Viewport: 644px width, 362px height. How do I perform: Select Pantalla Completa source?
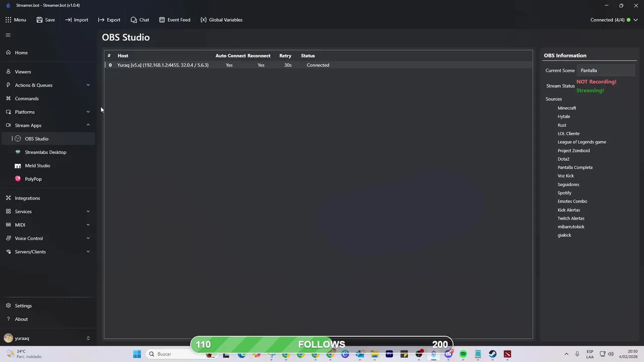pos(575,167)
